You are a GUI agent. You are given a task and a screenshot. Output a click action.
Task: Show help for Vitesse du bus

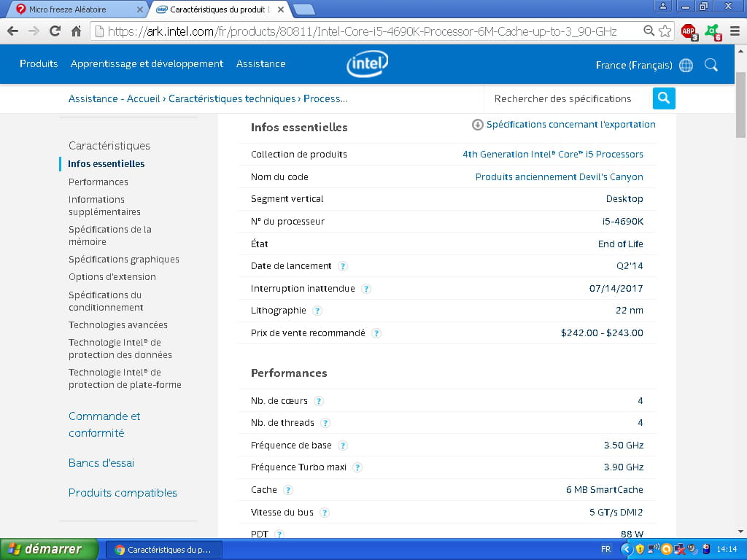click(325, 513)
